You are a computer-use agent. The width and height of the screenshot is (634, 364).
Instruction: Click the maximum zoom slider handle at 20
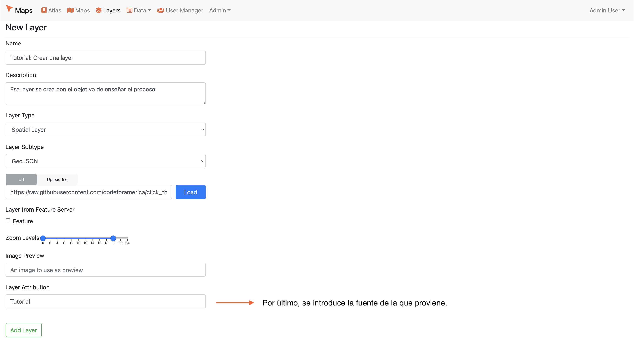point(113,238)
